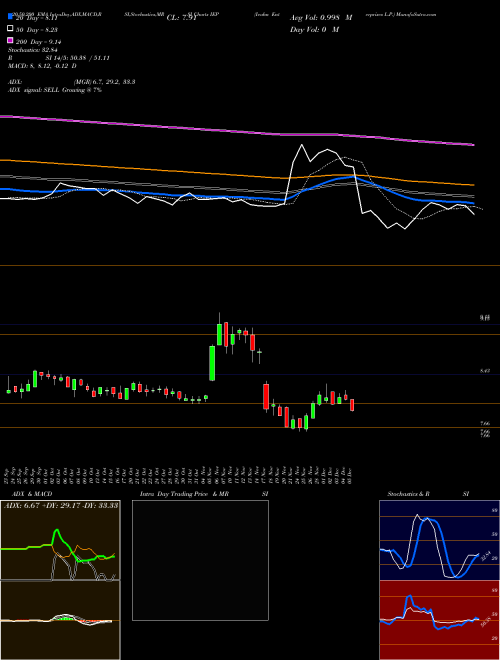Viewport: 500px width, 660px height.
Task: Click the white 50 Day legend swatch
Action: tap(11, 29)
